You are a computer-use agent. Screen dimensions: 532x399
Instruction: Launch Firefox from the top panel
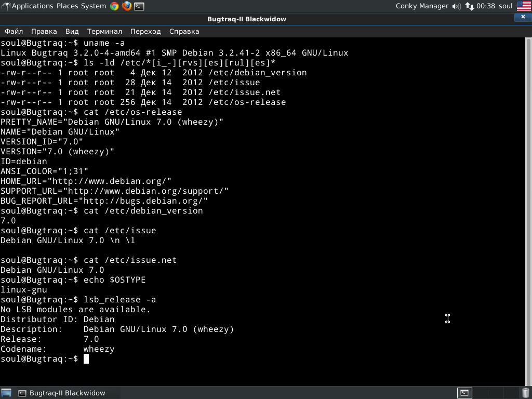[x=127, y=6]
